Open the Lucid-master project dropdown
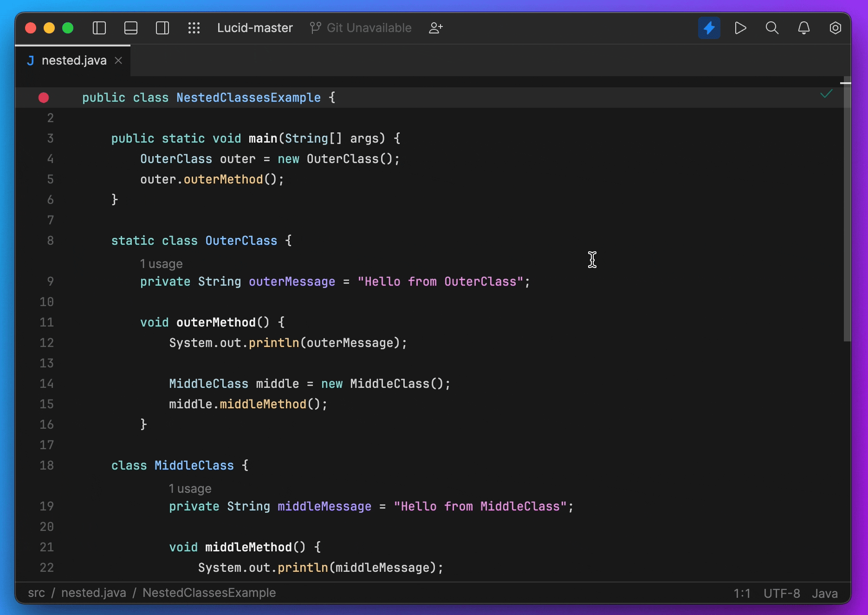 click(x=255, y=28)
